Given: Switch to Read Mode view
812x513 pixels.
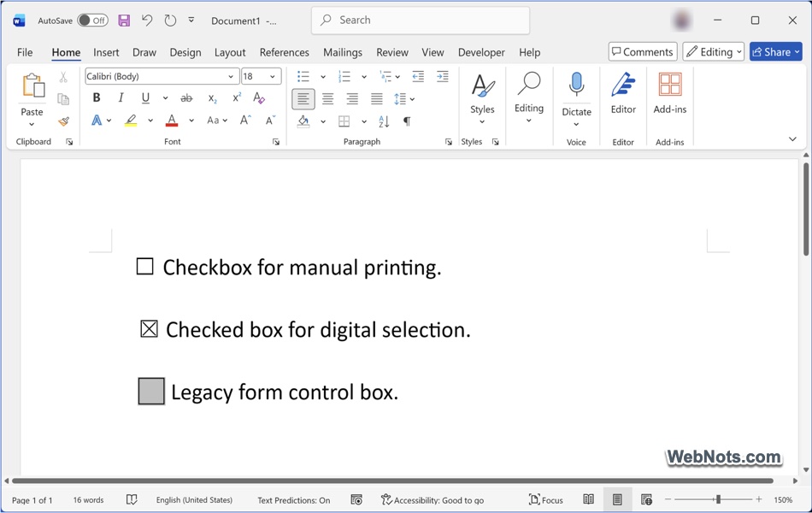Looking at the screenshot, I should (588, 499).
